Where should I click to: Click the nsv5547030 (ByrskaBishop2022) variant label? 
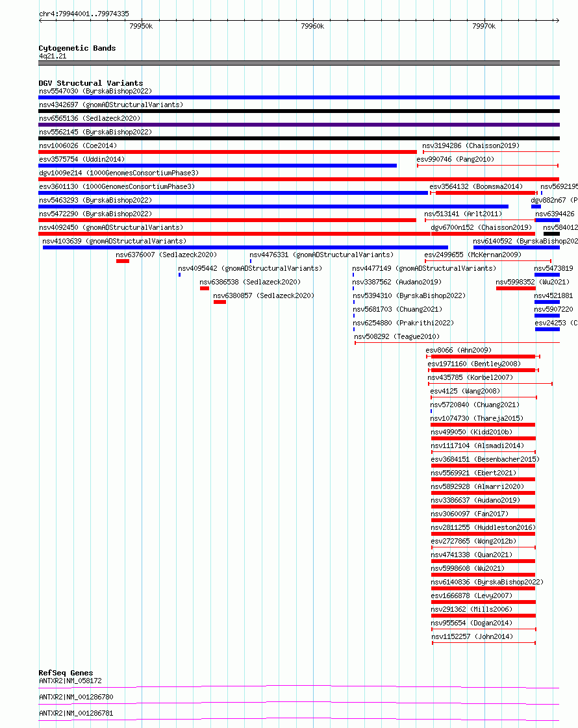[95, 91]
